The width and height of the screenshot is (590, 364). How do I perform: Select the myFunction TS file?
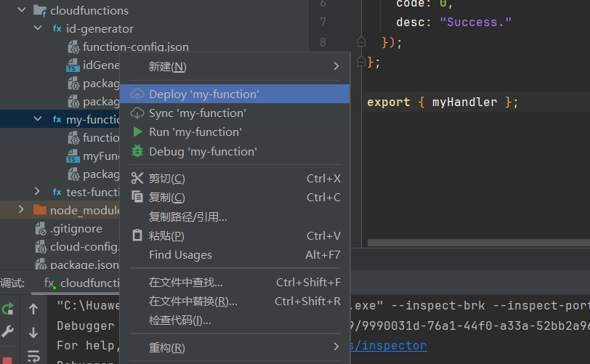101,155
